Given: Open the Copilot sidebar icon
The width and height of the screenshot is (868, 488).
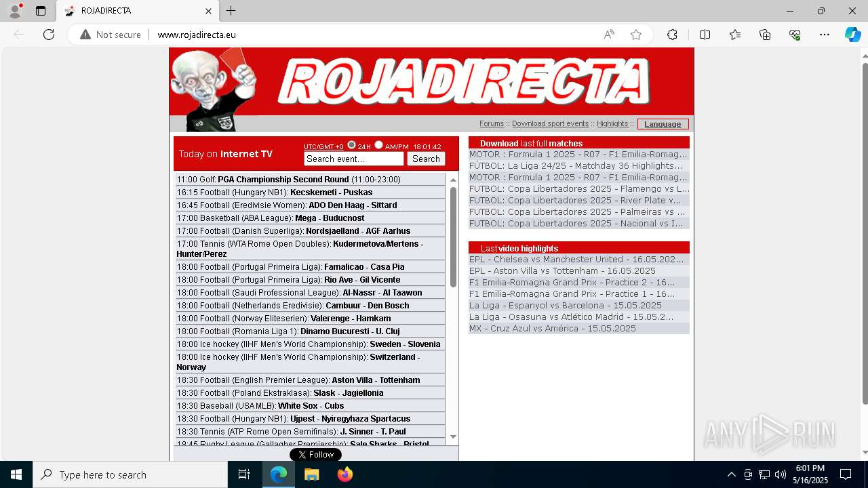Looking at the screenshot, I should (x=852, y=35).
